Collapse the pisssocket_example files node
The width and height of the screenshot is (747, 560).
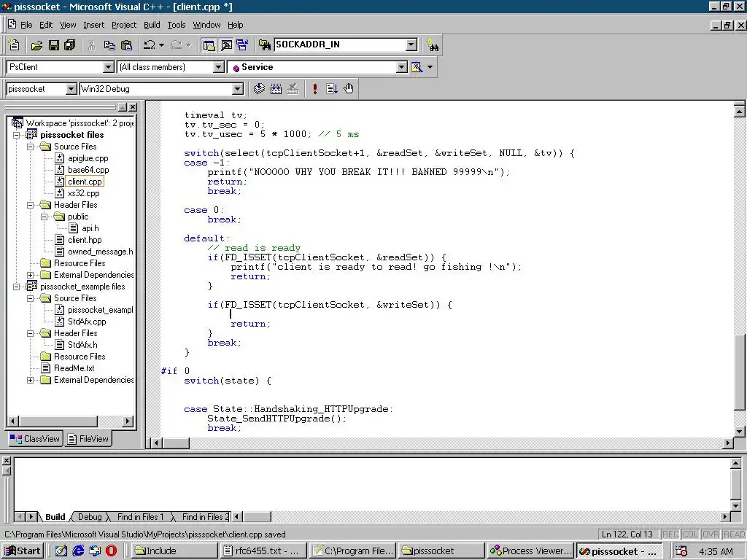pyautogui.click(x=17, y=287)
